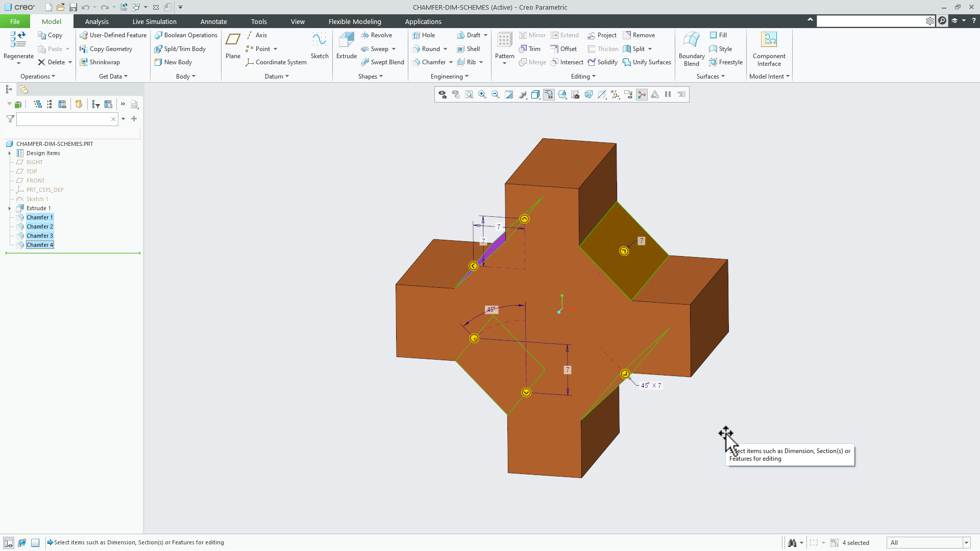The image size is (980, 551).
Task: Select the Mirror editing tool
Action: point(532,35)
